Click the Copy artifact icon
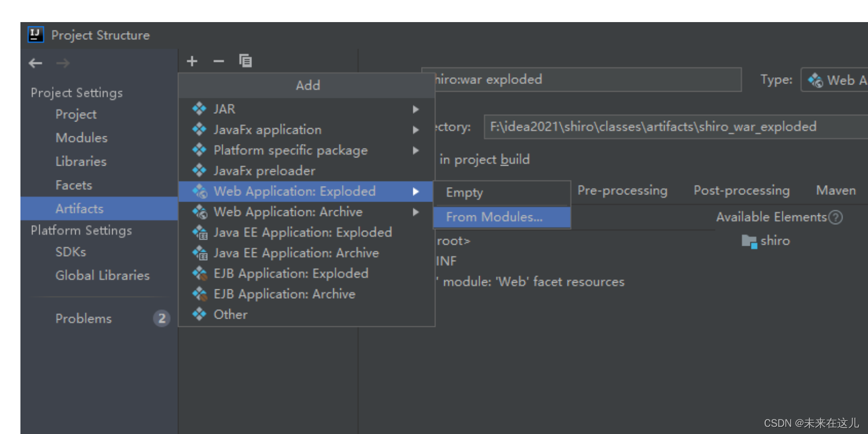868x434 pixels. click(245, 61)
